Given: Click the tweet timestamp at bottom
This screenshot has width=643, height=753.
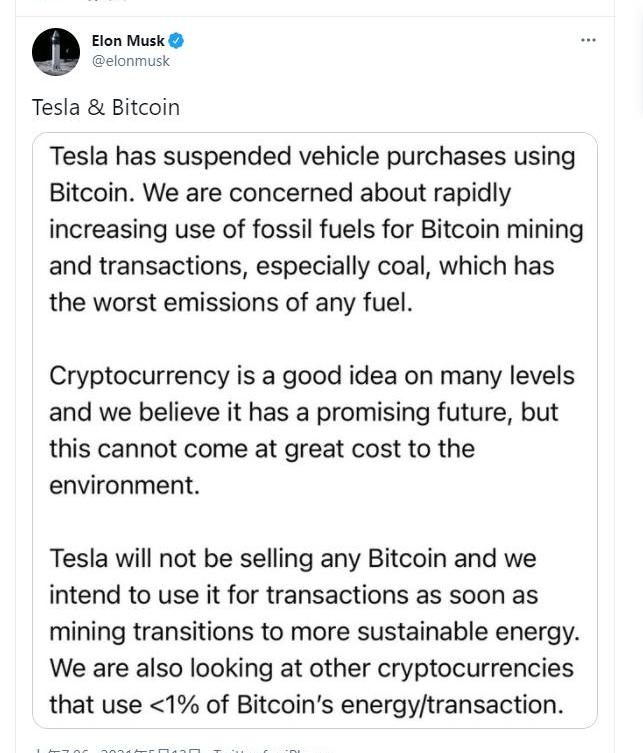Looking at the screenshot, I should 60,750.
